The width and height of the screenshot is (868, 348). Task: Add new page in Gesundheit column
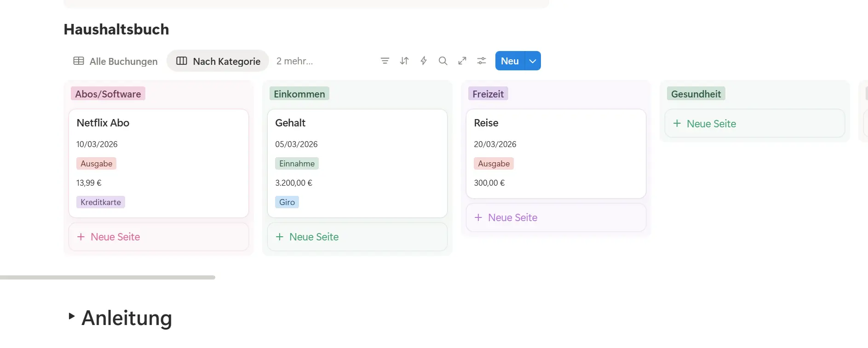(x=754, y=124)
